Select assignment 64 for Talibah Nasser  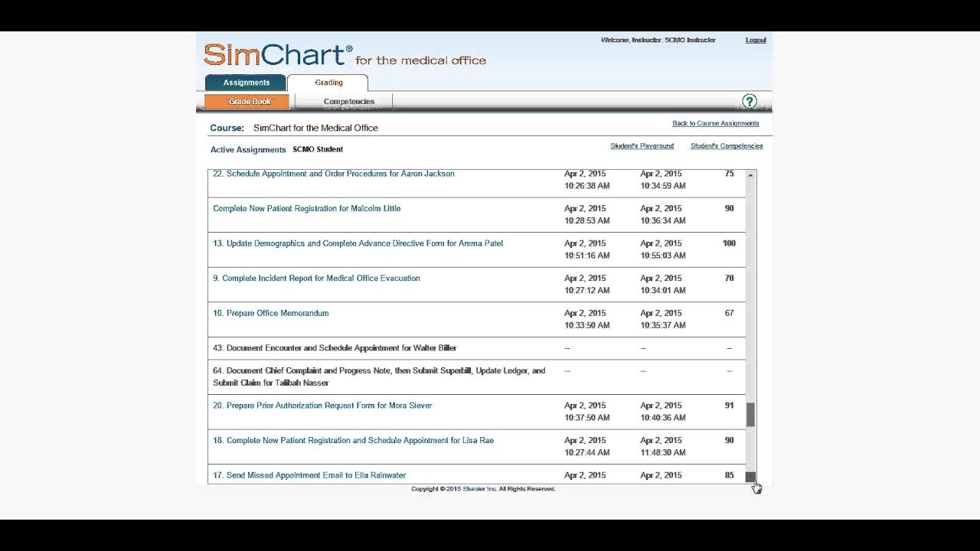pos(379,377)
